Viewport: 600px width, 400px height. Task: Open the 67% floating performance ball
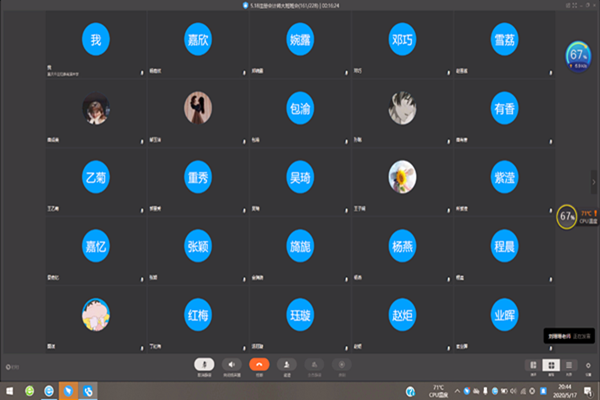point(578,53)
